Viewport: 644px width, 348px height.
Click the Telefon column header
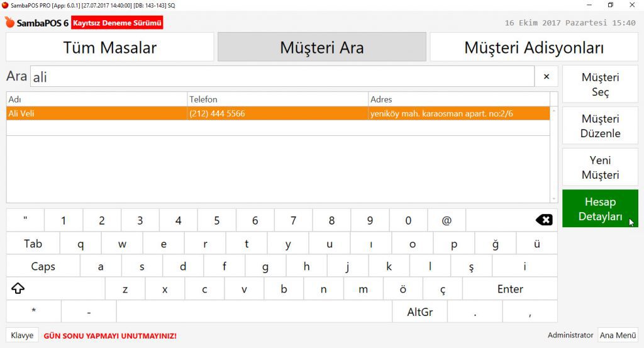pyautogui.click(x=277, y=99)
